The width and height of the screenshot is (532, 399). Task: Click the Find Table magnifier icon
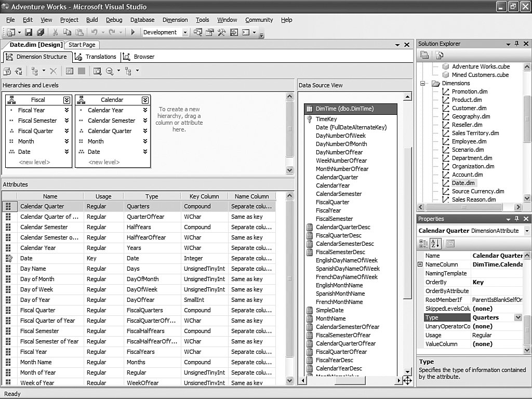click(97, 71)
